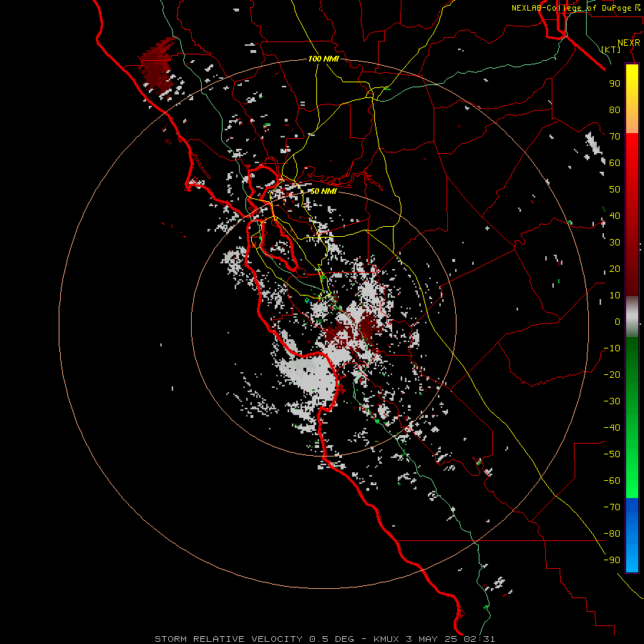
Task: Click the [KT] units label above scale
Action: [611, 49]
